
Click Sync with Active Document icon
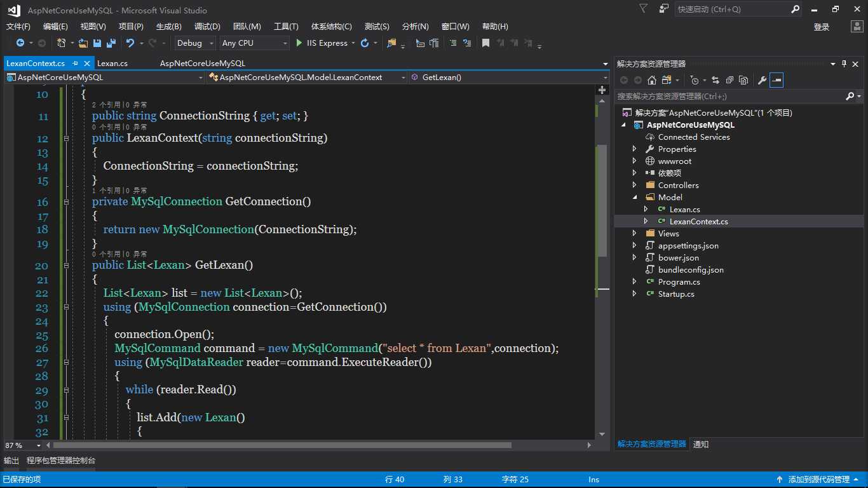pos(715,80)
